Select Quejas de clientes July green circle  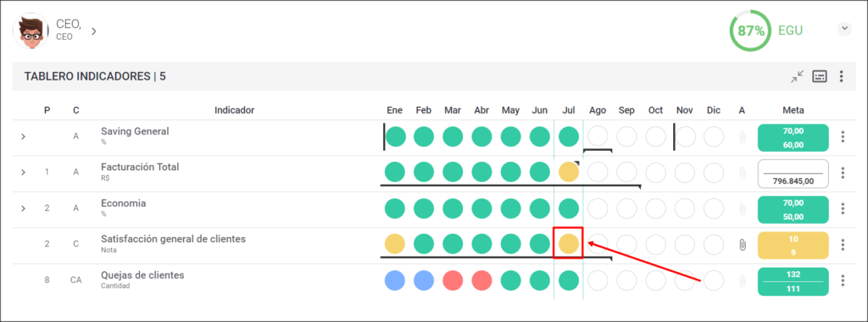569,280
